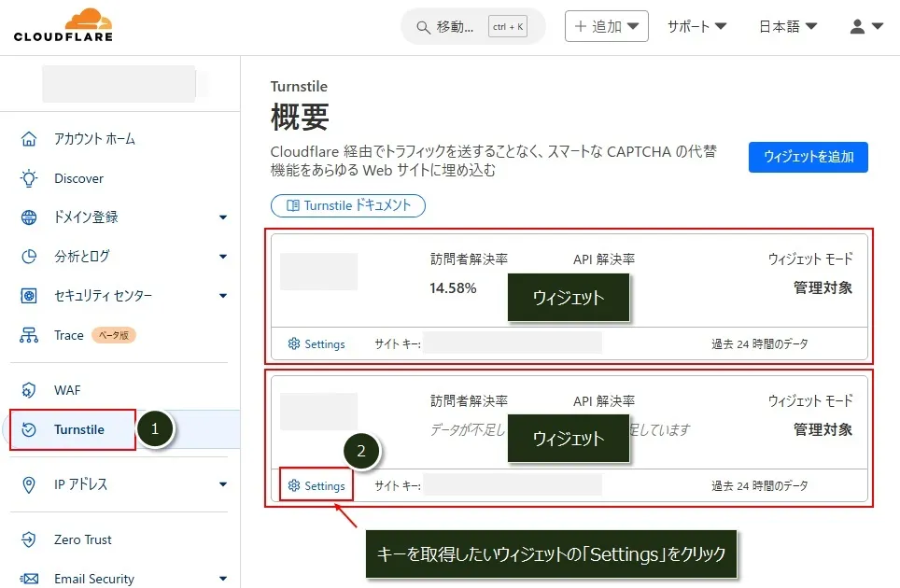Image resolution: width=900 pixels, height=588 pixels.
Task: Click the WAF shield icon
Action: pyautogui.click(x=29, y=391)
